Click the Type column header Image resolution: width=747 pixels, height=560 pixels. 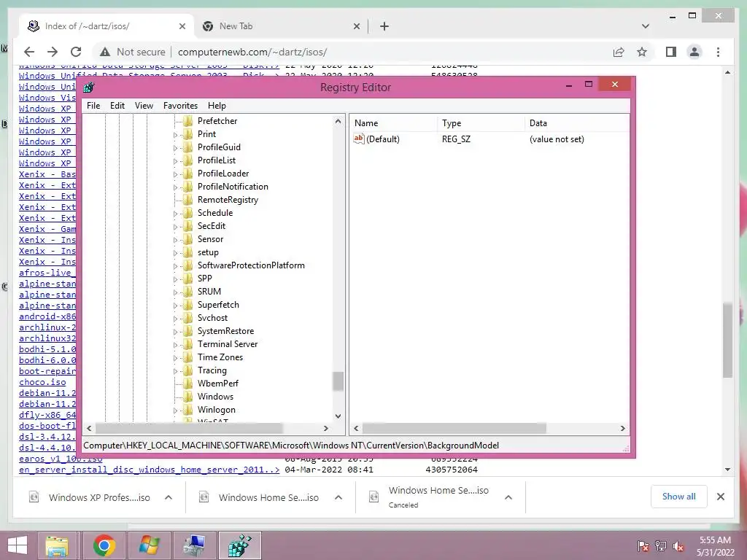[x=481, y=122]
